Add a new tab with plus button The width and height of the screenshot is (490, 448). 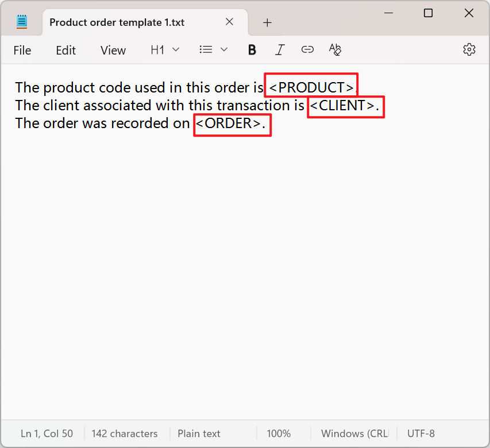click(267, 22)
